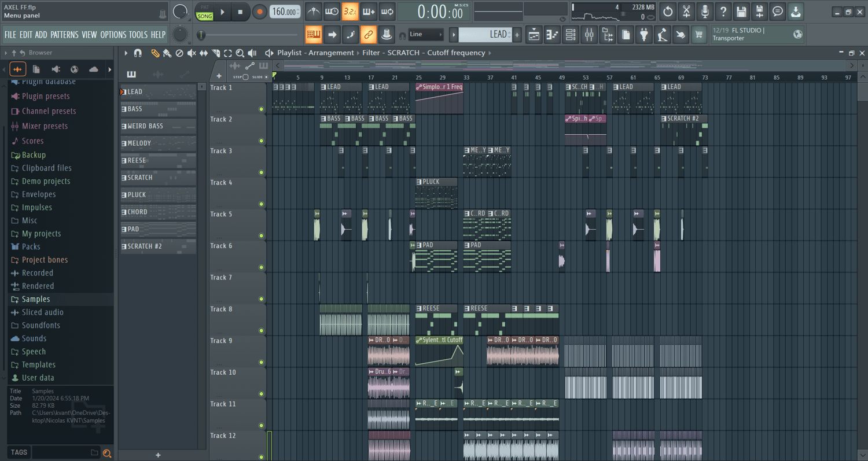
Task: Toggle the countdown before recording button
Action: [x=350, y=11]
